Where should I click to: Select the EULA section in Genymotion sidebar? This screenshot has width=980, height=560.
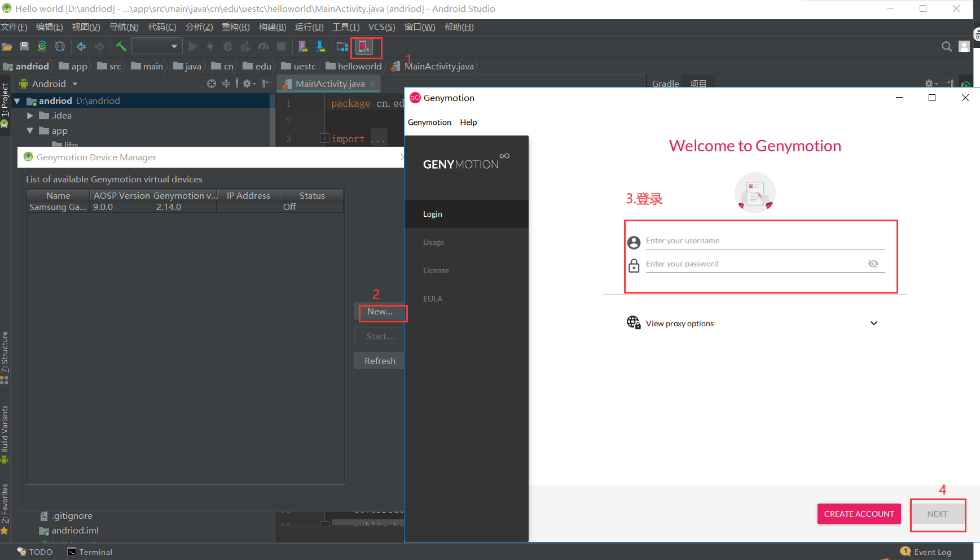click(467, 299)
